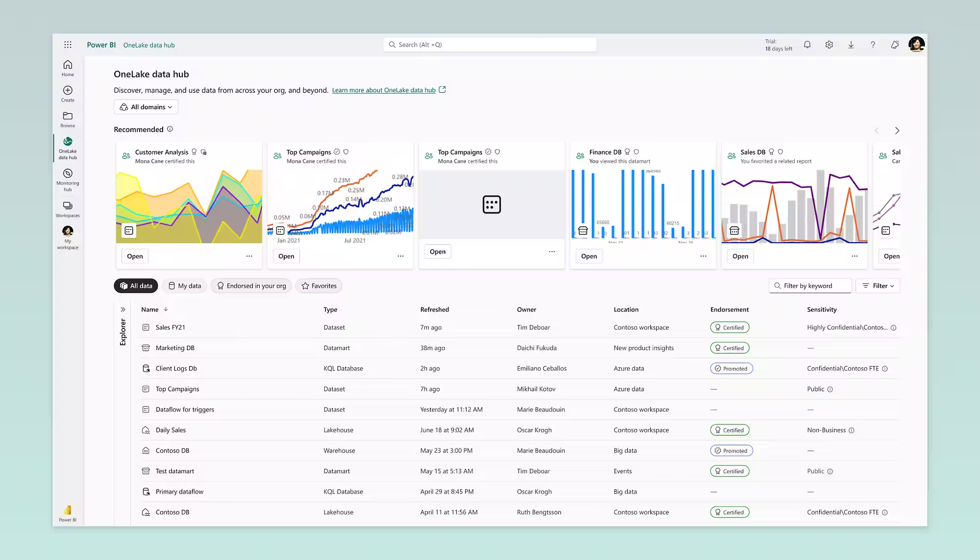Open the first Top Campaigns card with line chart
Screen dimensions: 980x560
coord(286,256)
